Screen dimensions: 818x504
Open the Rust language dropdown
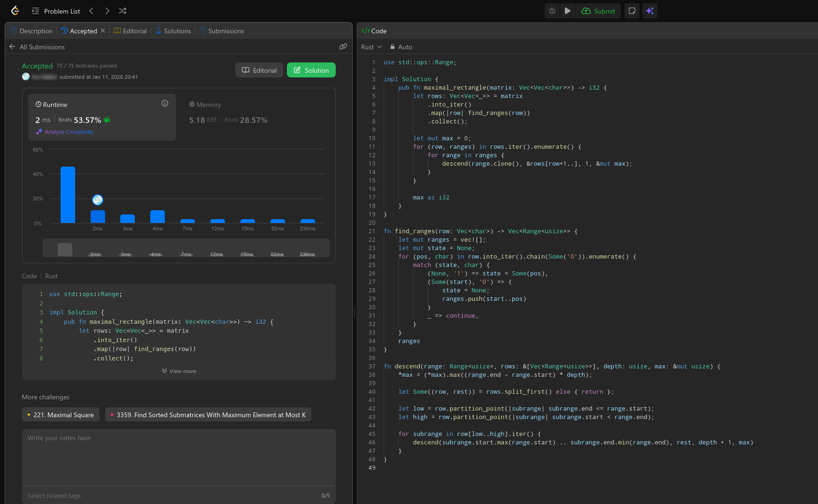(x=371, y=47)
